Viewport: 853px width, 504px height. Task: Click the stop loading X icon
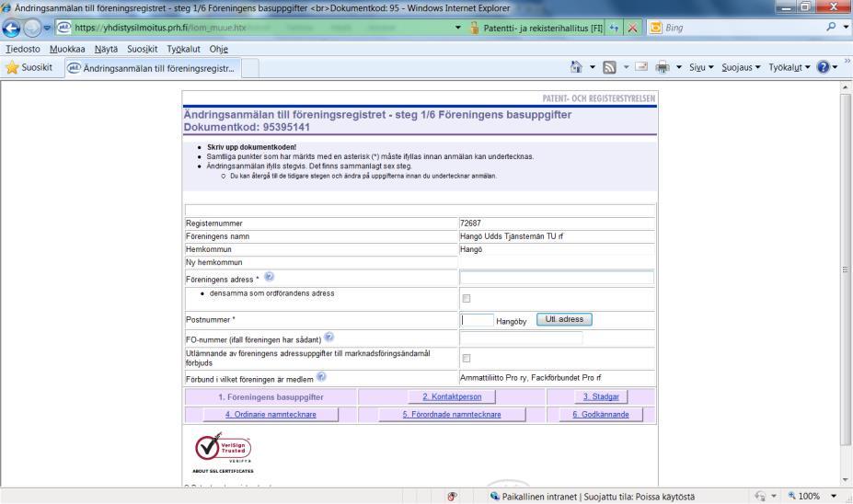pos(632,28)
